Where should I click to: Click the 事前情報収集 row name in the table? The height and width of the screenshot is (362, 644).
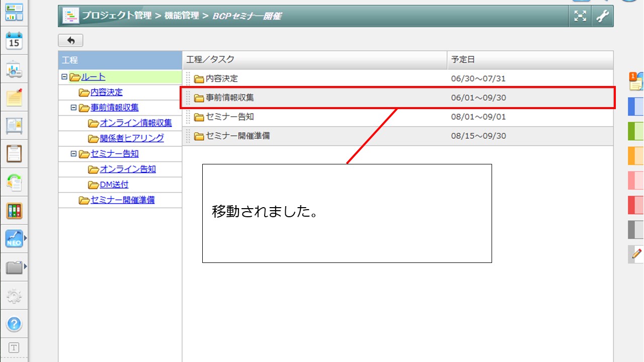click(x=230, y=98)
